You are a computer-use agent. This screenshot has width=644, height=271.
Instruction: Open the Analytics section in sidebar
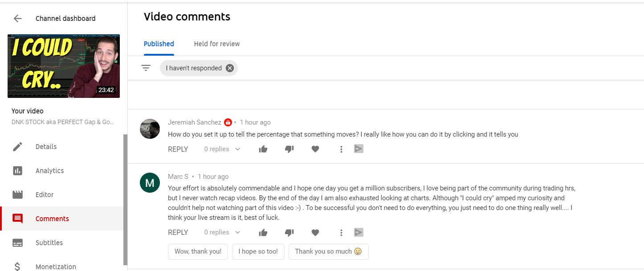coord(49,170)
